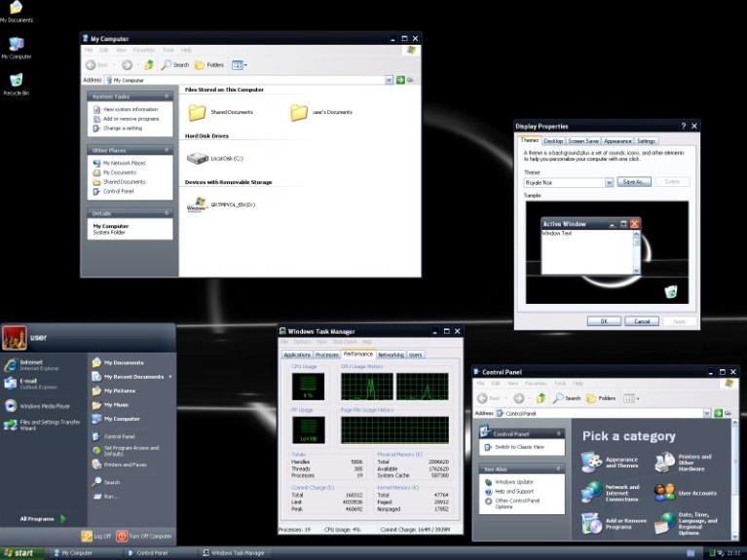Click Save As button in Display Properties
747x560 pixels.
click(634, 182)
